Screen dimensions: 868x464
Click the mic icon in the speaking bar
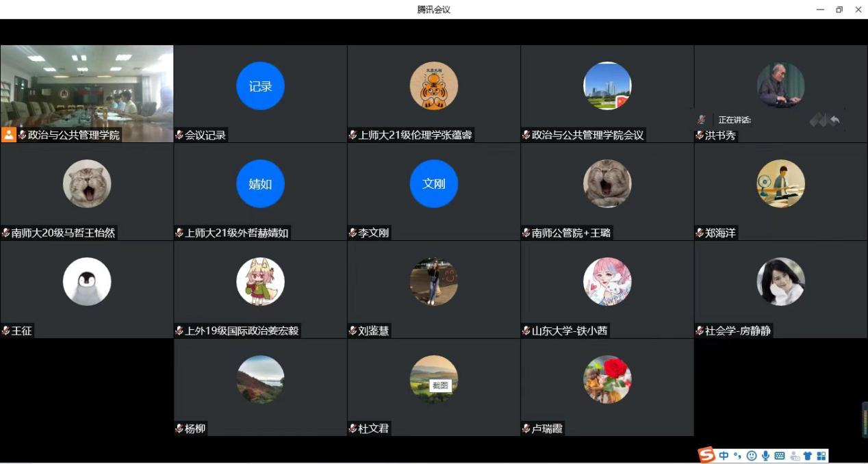pyautogui.click(x=702, y=120)
